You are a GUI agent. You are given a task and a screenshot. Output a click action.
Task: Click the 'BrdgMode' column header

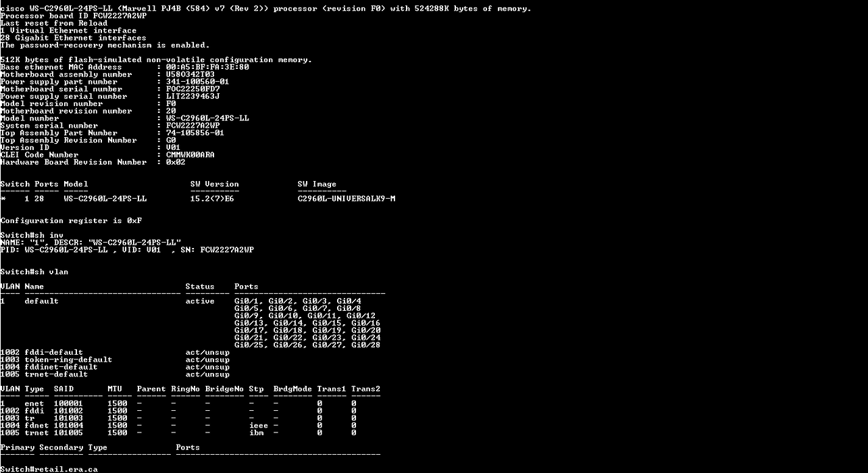[293, 389]
